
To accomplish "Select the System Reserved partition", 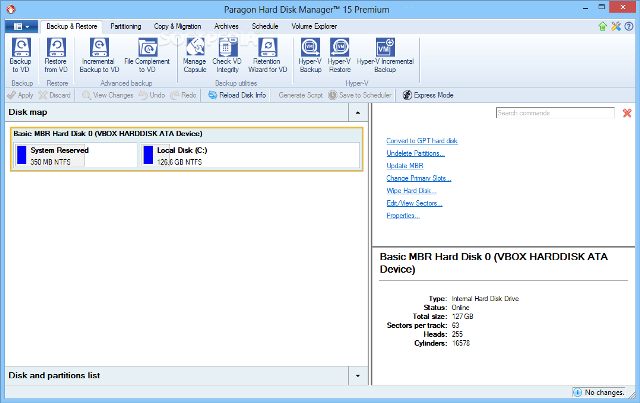I will pos(75,155).
